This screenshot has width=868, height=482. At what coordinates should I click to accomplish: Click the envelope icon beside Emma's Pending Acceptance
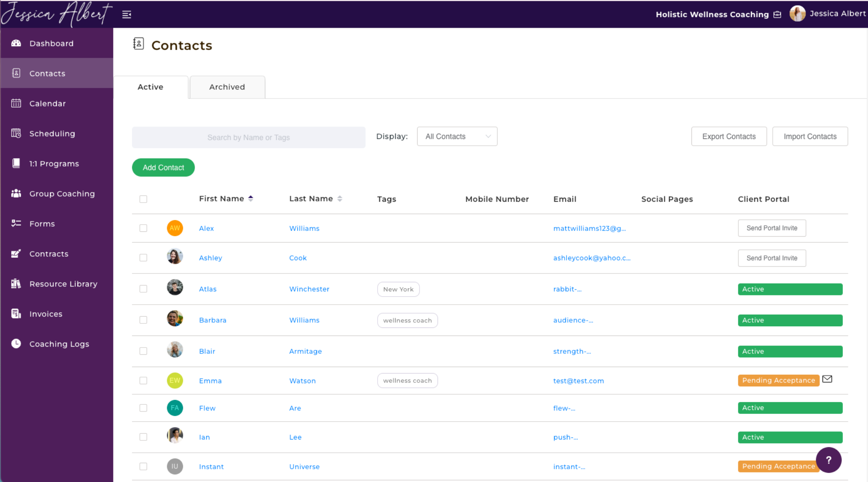coord(827,379)
